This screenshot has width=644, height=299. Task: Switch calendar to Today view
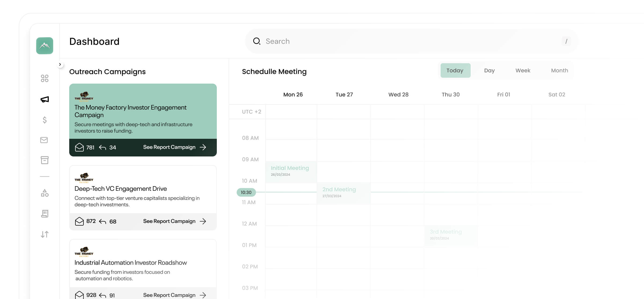pos(455,70)
